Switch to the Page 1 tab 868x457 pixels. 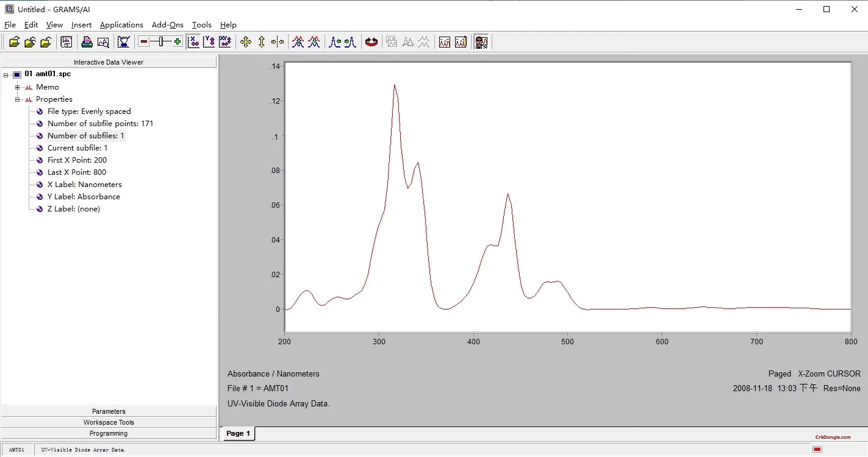[x=238, y=433]
